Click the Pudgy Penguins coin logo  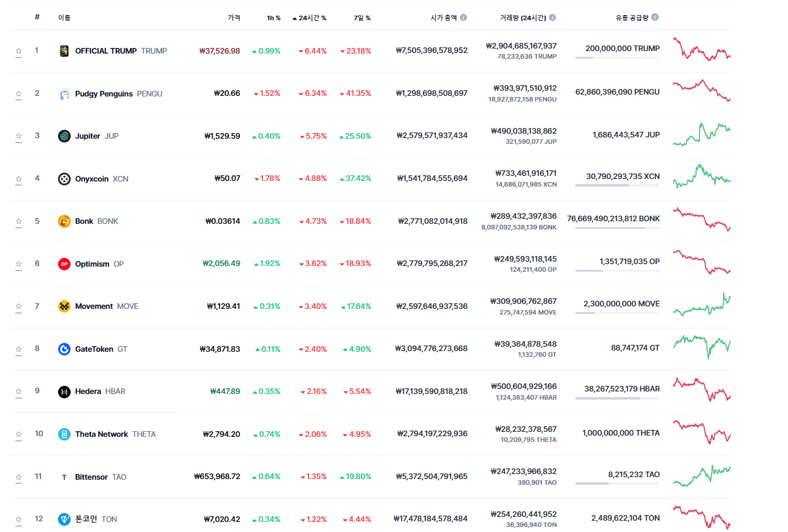click(x=64, y=94)
